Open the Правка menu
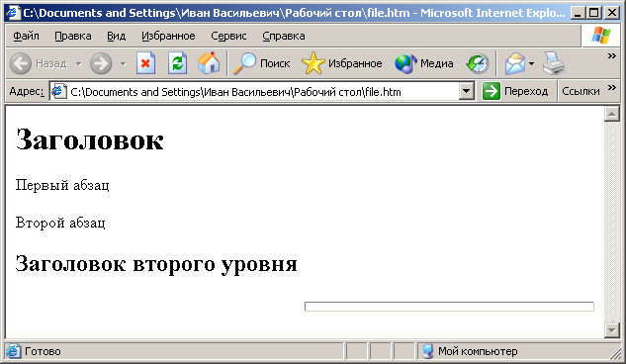Image resolution: width=626 pixels, height=364 pixels. click(72, 36)
